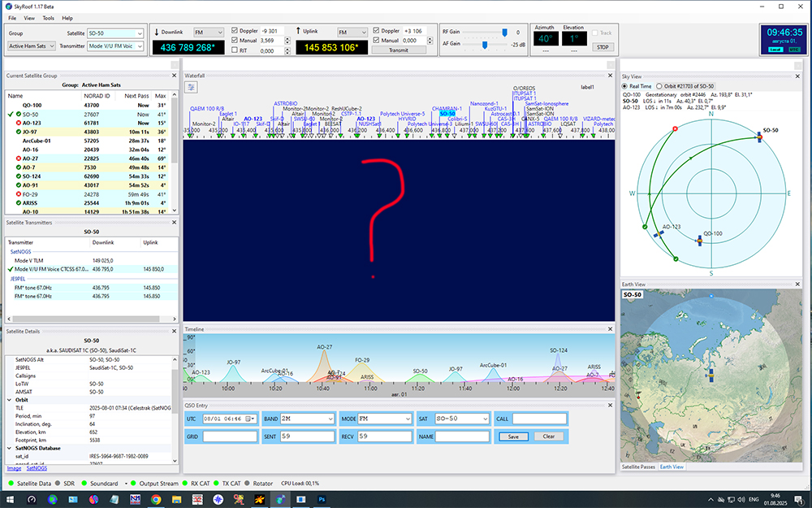Toggle the Uplink Doppler checkbox

[x=377, y=31]
